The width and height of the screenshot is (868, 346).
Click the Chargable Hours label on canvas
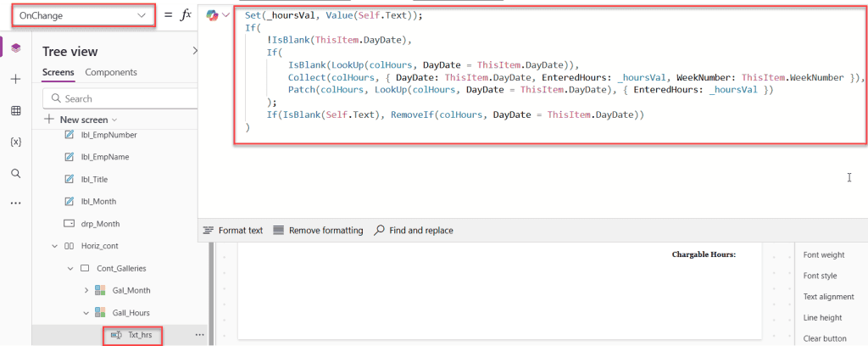coord(704,254)
